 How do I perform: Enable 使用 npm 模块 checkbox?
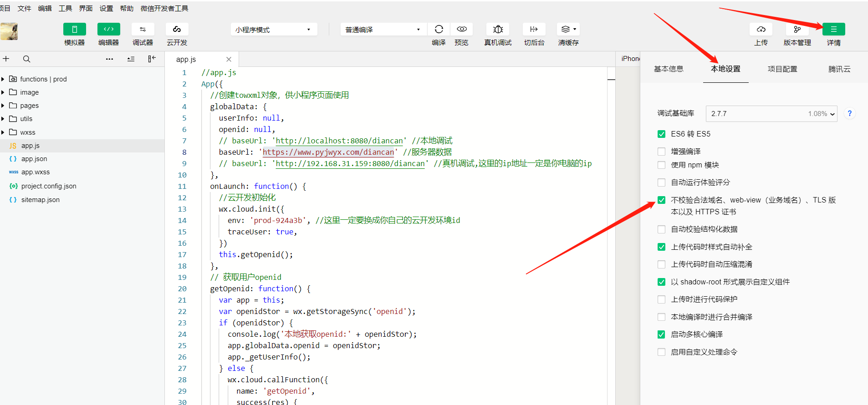pyautogui.click(x=661, y=165)
